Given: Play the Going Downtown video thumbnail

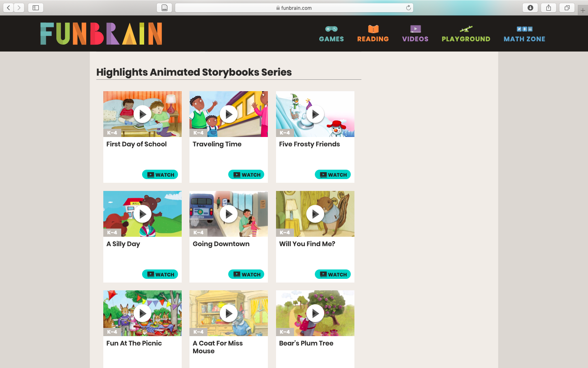Looking at the screenshot, I should point(229,214).
